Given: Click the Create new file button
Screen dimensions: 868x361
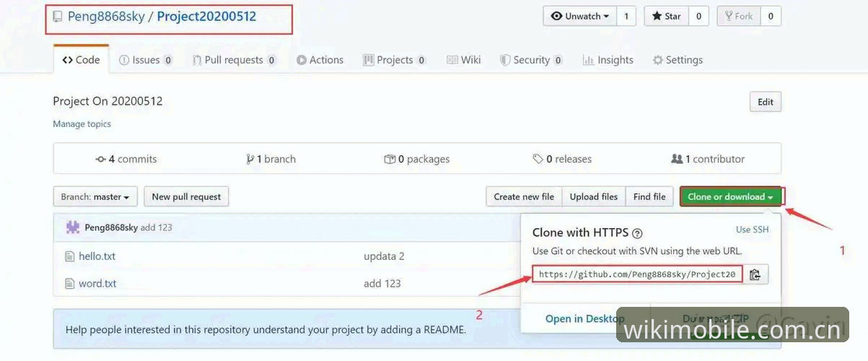Looking at the screenshot, I should click(524, 196).
